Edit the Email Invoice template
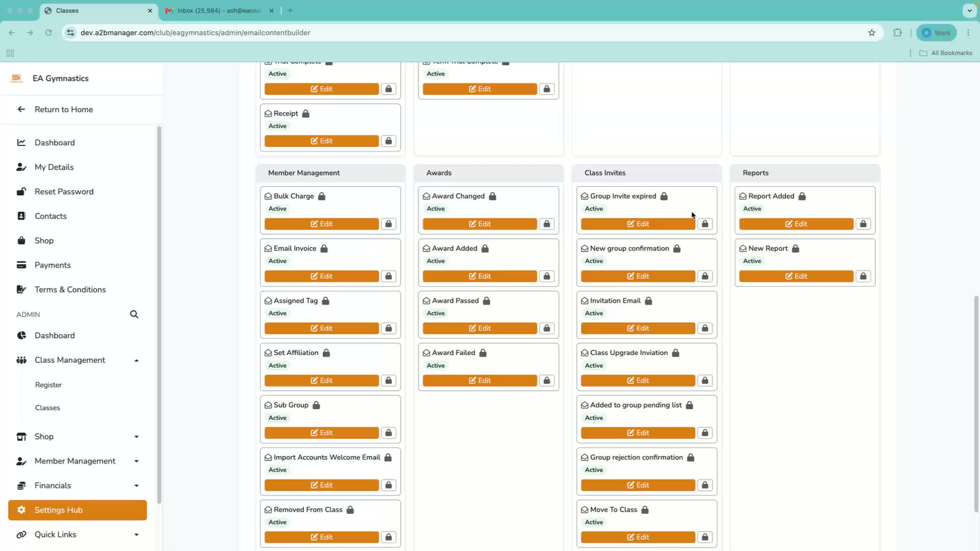Image resolution: width=980 pixels, height=551 pixels. point(322,276)
